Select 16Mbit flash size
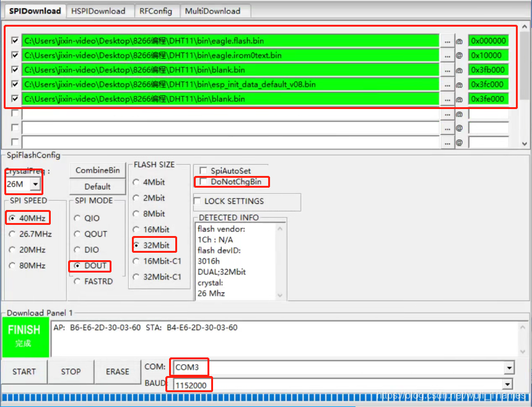This screenshot has height=407, width=532. click(151, 229)
